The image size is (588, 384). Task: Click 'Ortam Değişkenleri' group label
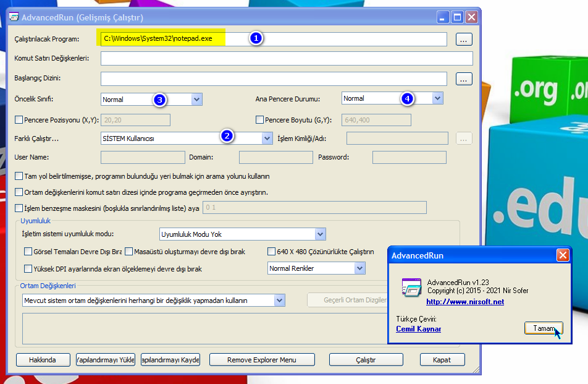(48, 286)
